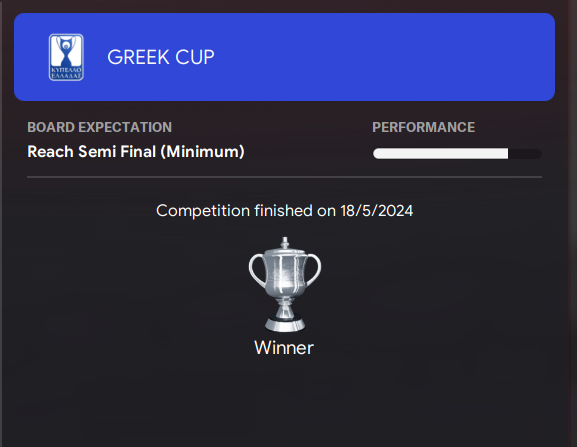
Task: Click the silver winner trophy image
Action: [x=284, y=284]
